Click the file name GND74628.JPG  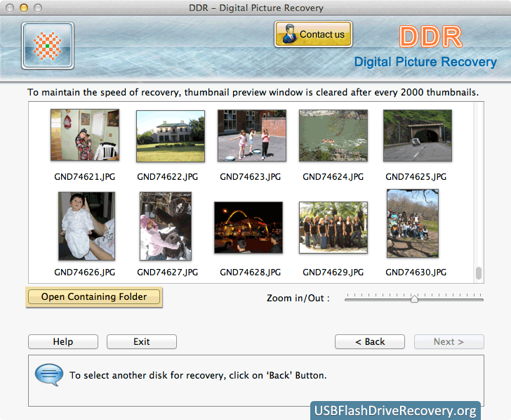coord(251,273)
